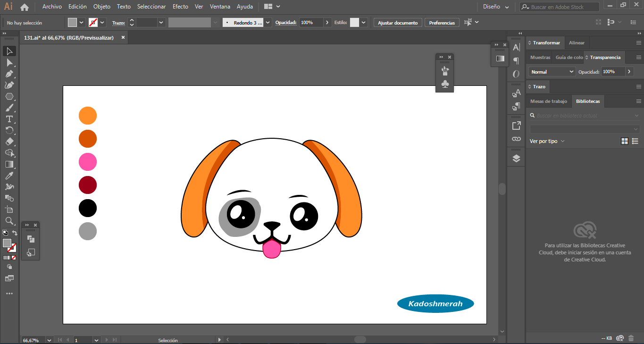
Task: Click the Buscar en biblioteca actual field
Action: click(x=585, y=116)
